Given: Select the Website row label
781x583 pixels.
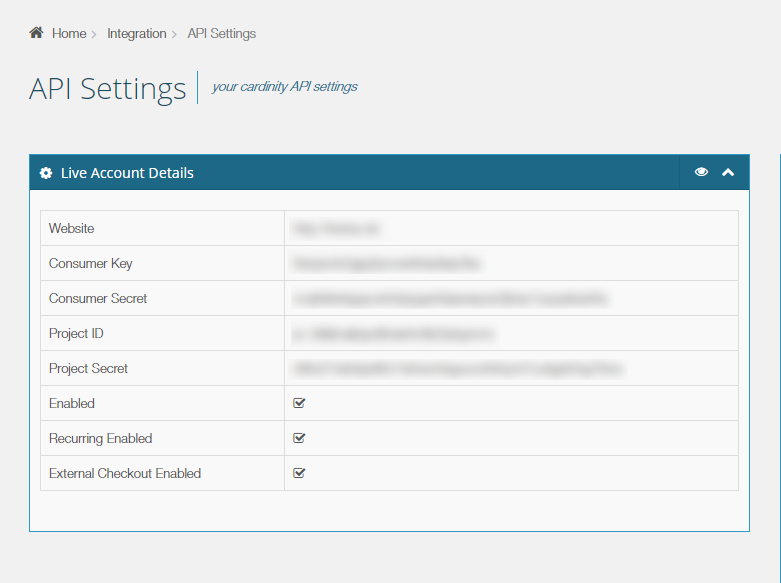Looking at the screenshot, I should (72, 229).
